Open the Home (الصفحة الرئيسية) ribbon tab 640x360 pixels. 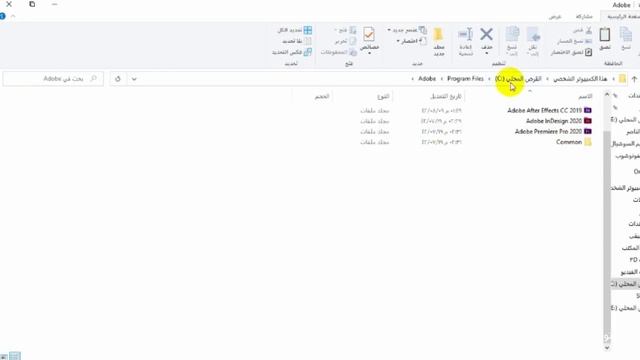(x=623, y=17)
